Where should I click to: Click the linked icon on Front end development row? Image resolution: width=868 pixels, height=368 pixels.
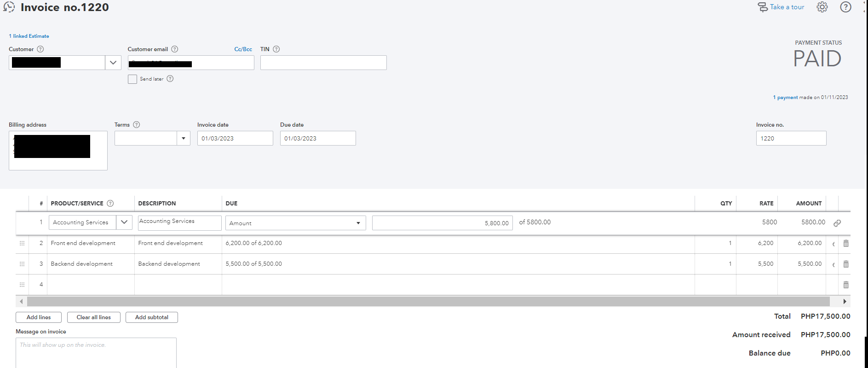[x=834, y=244]
